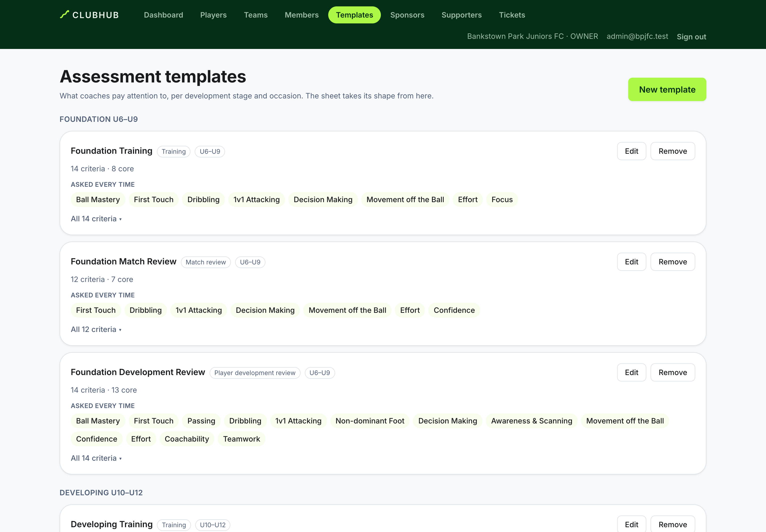Open the Dashboard nav item
Screen dimensions: 766x532
[x=163, y=15]
